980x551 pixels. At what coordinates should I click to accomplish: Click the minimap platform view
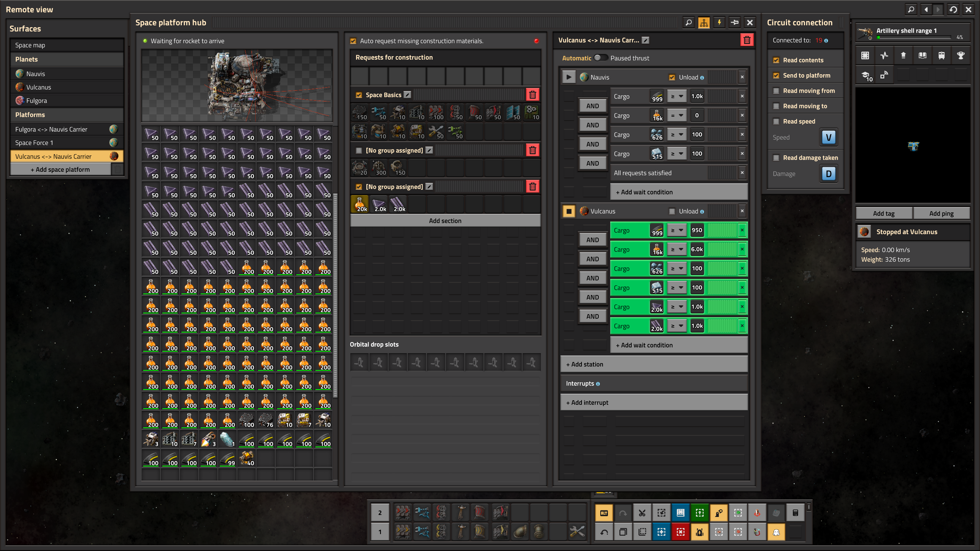(913, 145)
